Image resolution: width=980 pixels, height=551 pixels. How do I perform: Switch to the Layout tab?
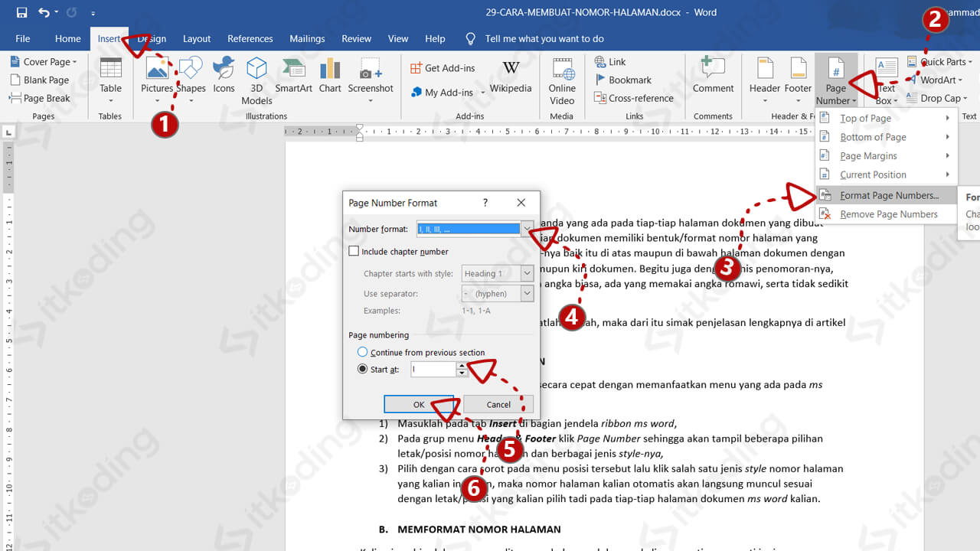coord(197,38)
